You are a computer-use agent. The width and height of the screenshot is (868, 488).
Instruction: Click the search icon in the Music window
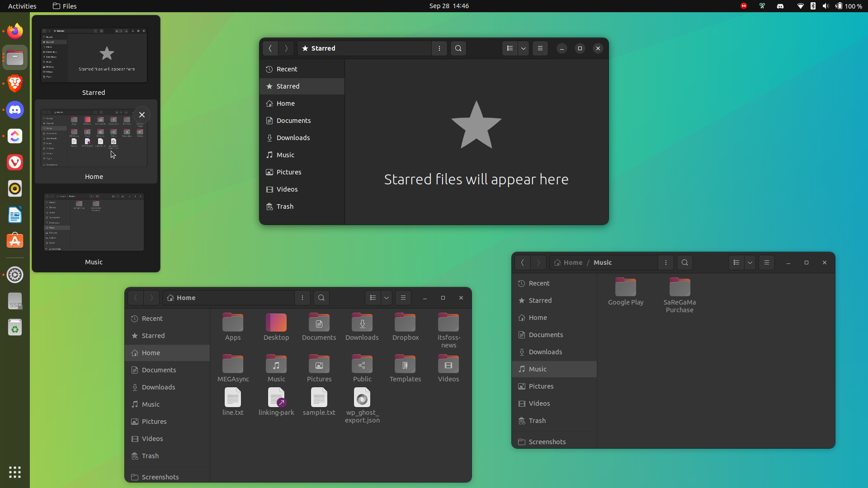tap(684, 263)
